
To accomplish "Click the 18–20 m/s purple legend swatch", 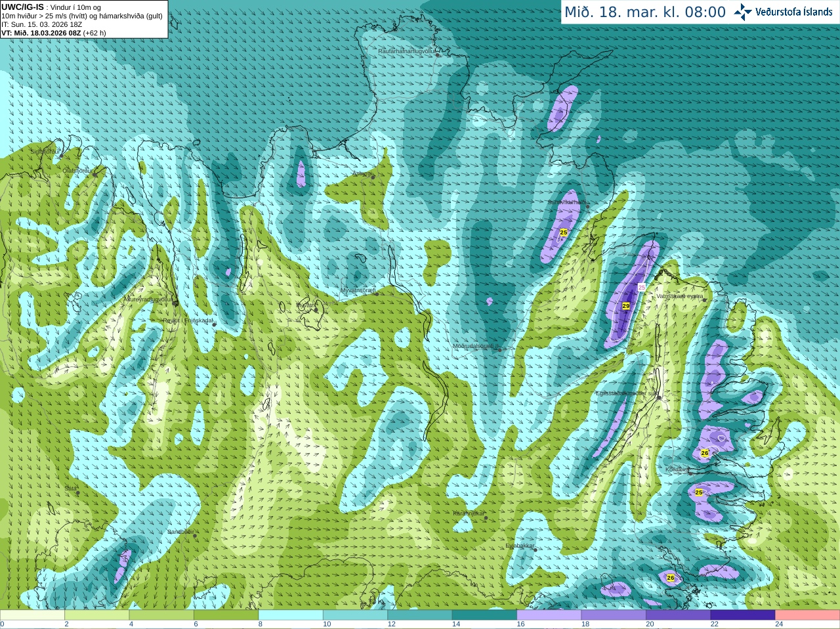I will point(614,615).
